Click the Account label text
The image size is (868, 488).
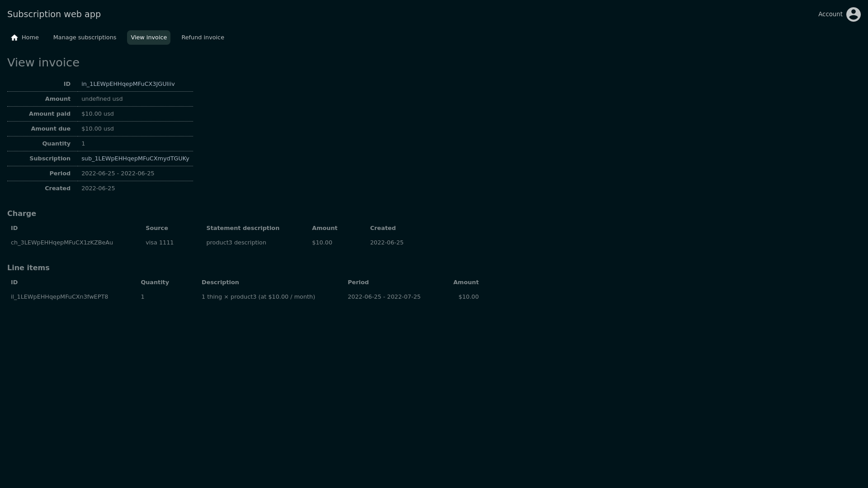click(x=830, y=14)
